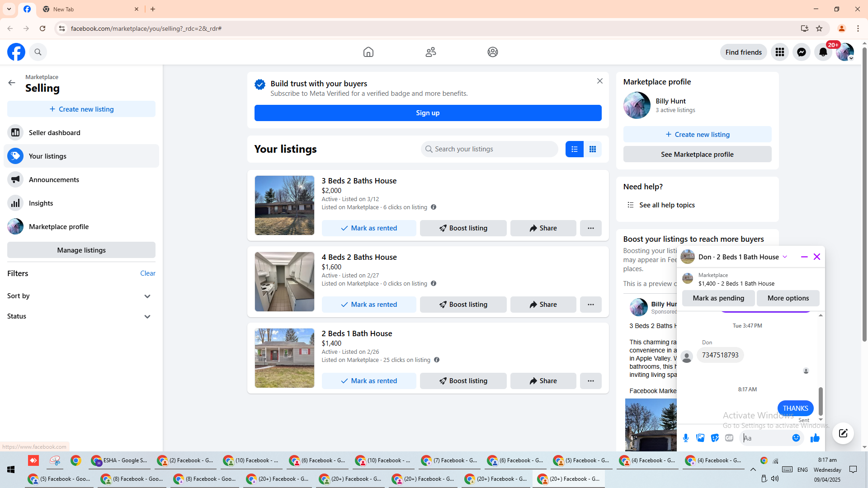This screenshot has height=488, width=868.
Task: Open Seller dashboard in the sidebar
Action: (x=81, y=132)
